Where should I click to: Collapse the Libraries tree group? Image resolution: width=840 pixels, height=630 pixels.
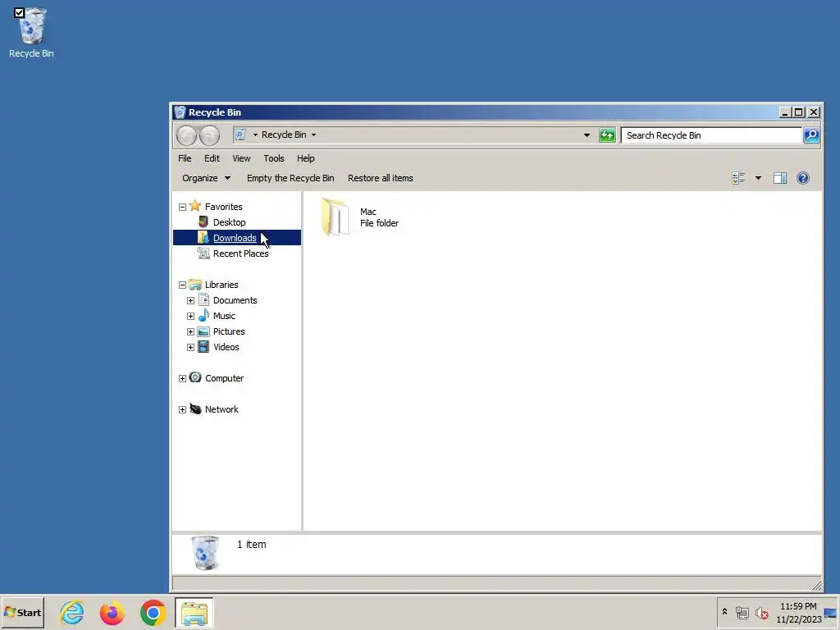coord(182,285)
